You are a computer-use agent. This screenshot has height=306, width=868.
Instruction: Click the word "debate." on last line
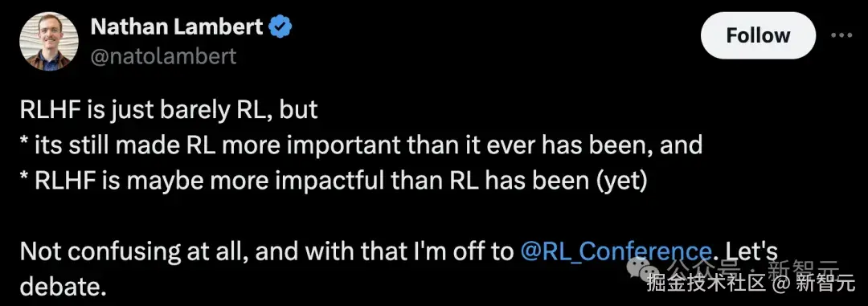62,287
